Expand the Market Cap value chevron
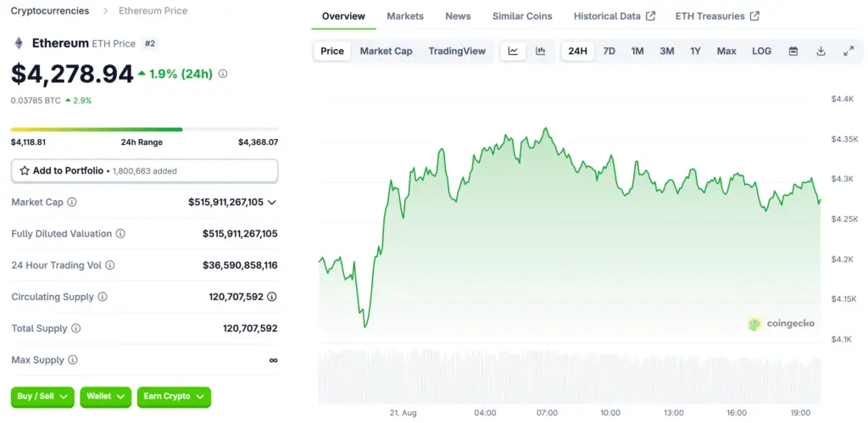868x423 pixels. [x=272, y=203]
